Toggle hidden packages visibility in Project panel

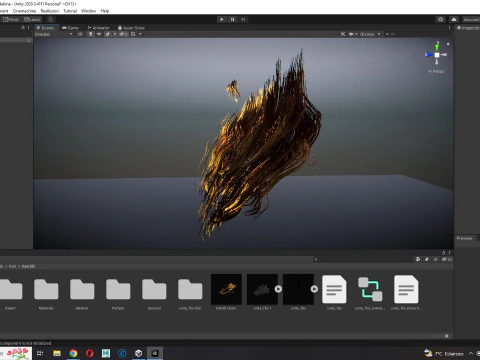click(x=447, y=259)
